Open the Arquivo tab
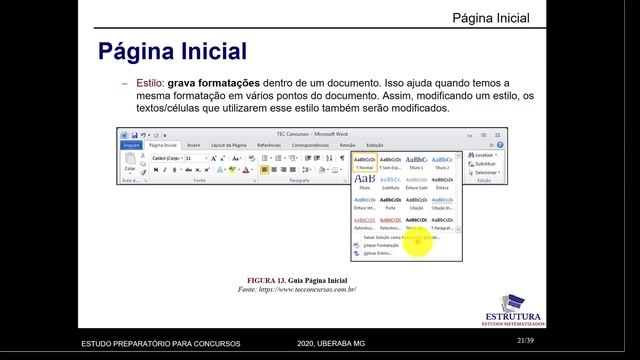This screenshot has width=640, height=360. tap(131, 145)
